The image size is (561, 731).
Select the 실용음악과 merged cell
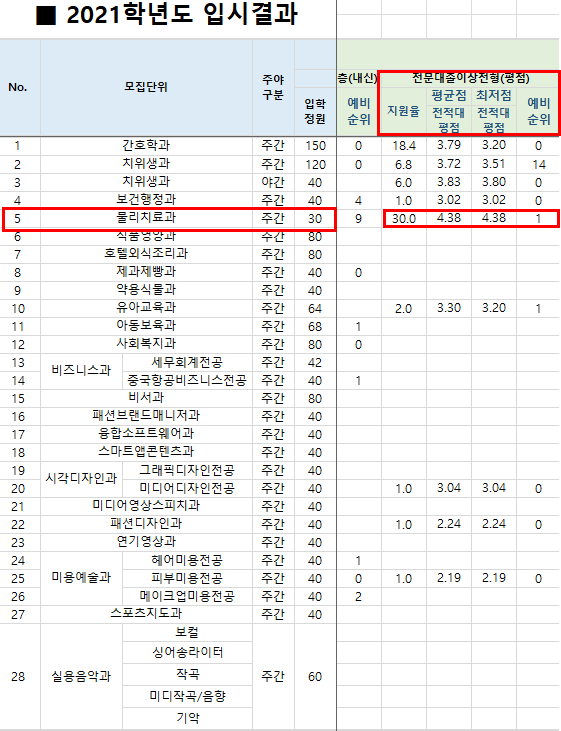coord(82,676)
